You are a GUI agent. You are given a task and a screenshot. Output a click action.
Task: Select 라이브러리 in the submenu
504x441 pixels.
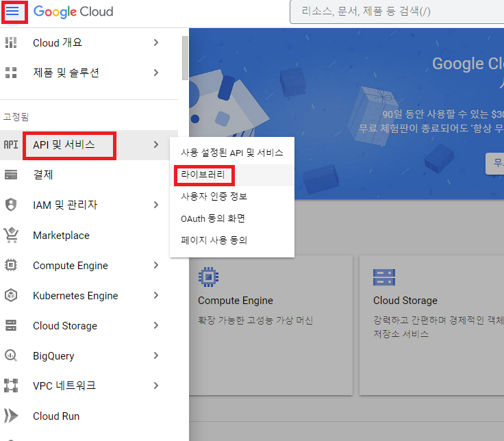coord(231,175)
